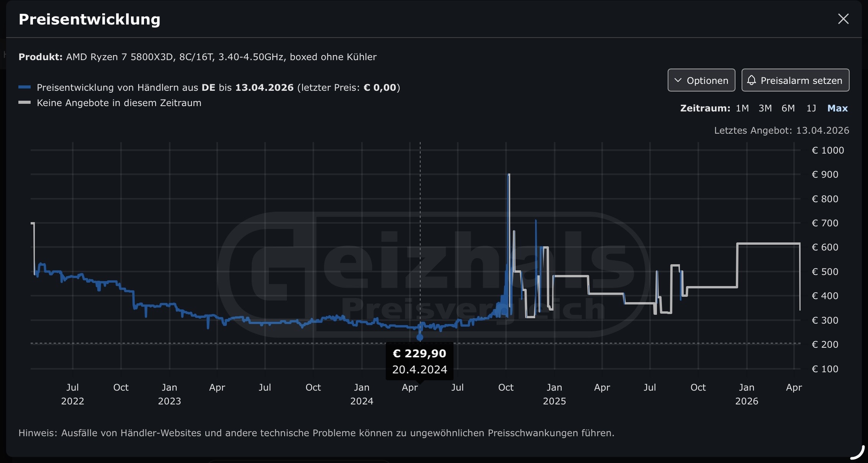This screenshot has width=868, height=463.
Task: Click the '€ 1000' y-axis label
Action: click(827, 151)
